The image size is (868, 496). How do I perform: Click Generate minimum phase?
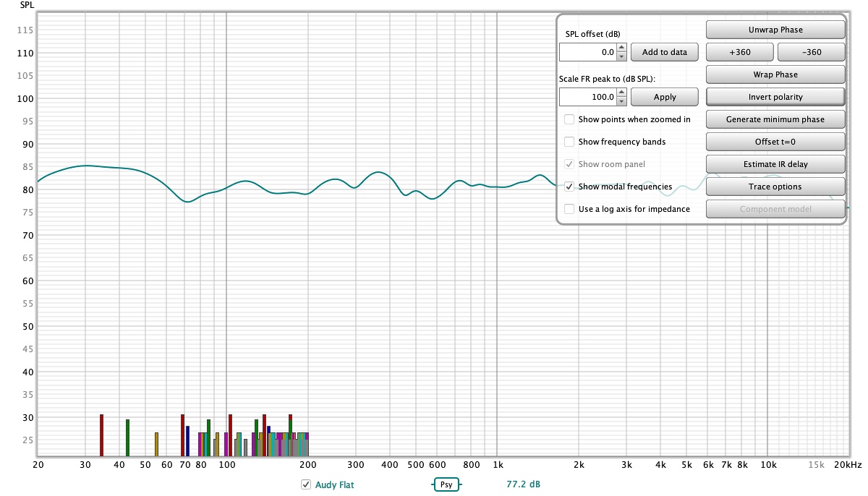point(775,119)
